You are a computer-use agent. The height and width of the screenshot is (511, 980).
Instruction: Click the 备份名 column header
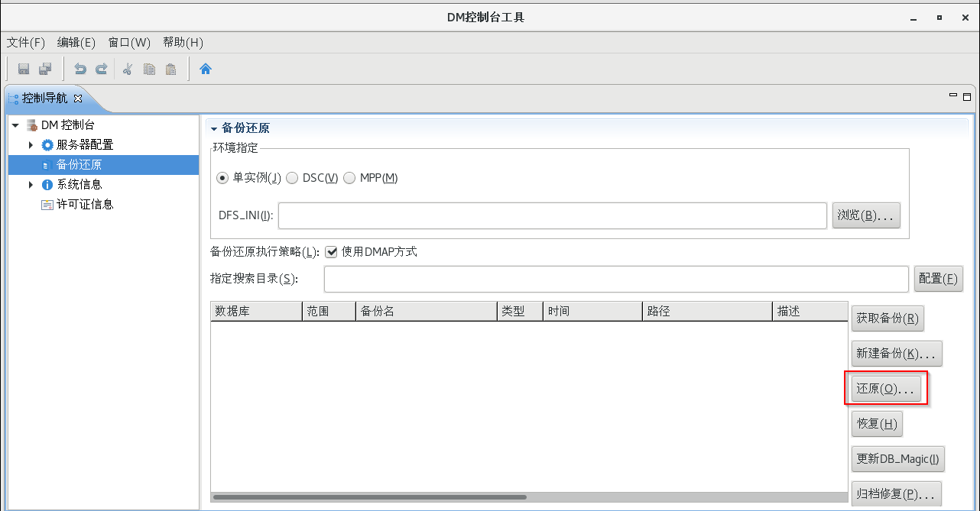coord(427,312)
